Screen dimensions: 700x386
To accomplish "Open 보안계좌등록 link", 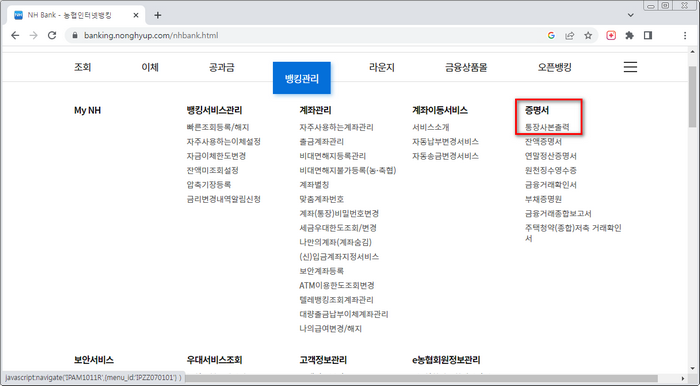I will click(321, 271).
